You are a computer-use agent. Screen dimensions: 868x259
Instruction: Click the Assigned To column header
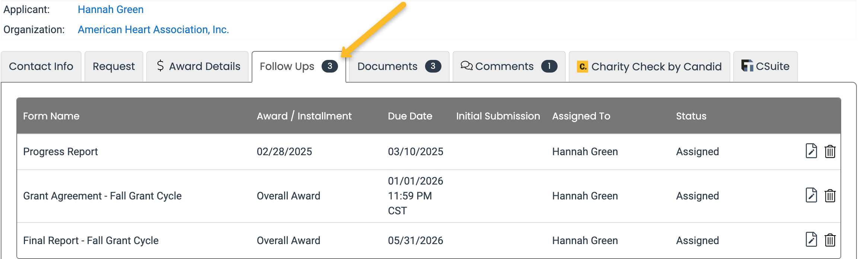581,116
